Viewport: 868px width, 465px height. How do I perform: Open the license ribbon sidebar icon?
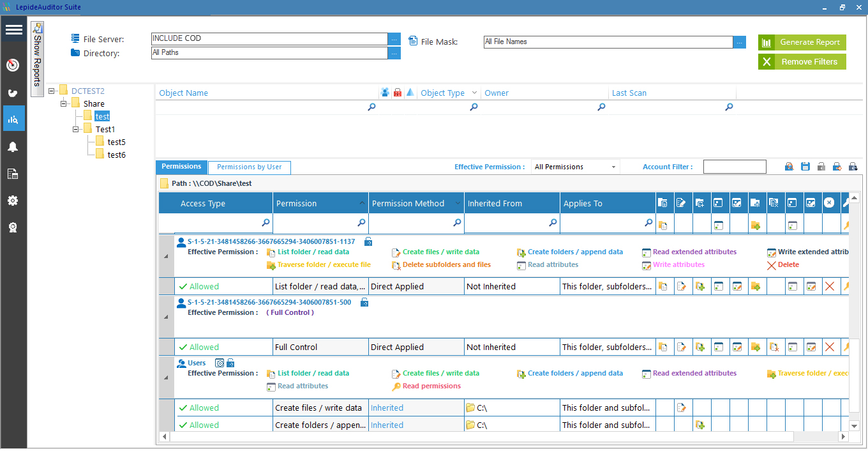click(x=13, y=227)
